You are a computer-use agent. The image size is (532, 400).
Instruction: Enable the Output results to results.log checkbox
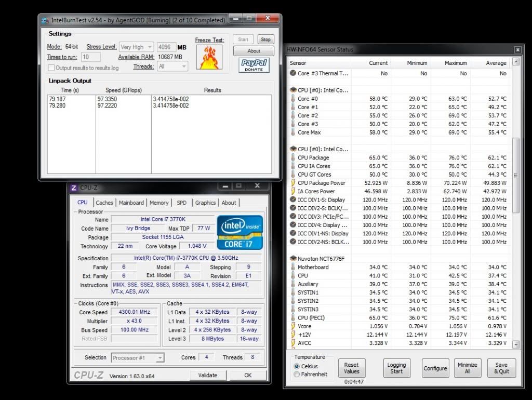pyautogui.click(x=50, y=67)
